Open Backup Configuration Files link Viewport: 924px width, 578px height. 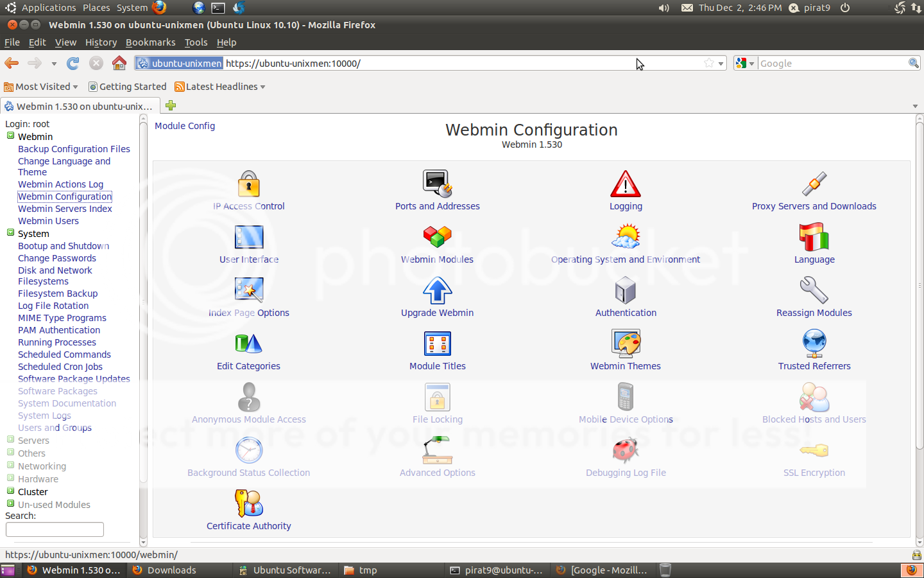(x=74, y=149)
